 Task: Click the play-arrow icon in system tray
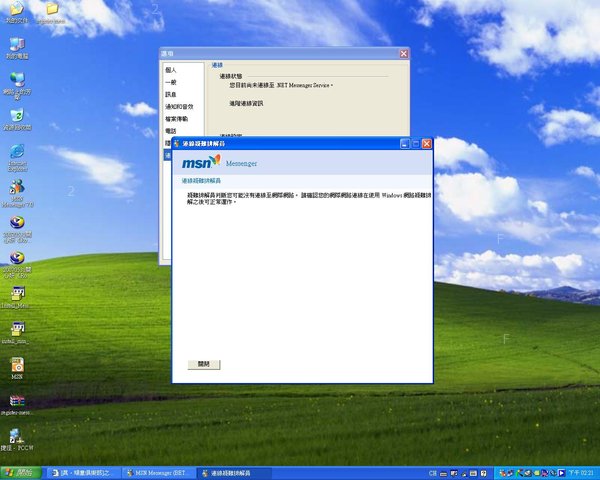pos(561,473)
